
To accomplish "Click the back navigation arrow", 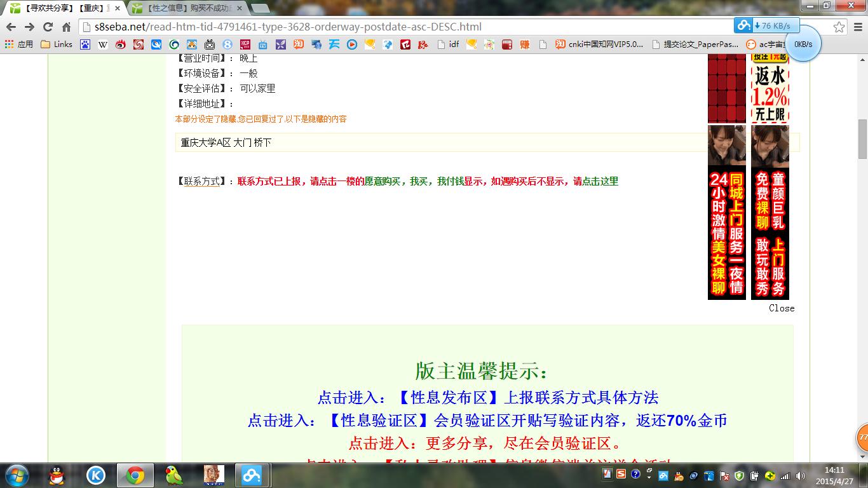I will tap(11, 27).
